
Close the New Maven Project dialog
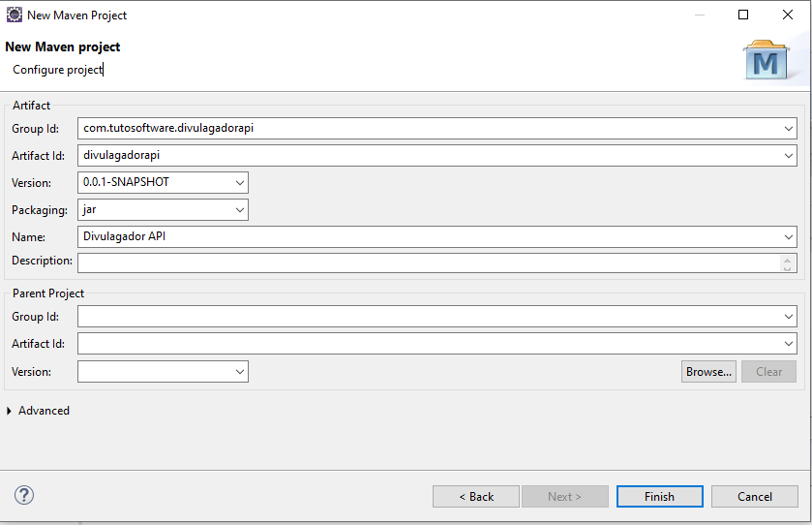[788, 15]
